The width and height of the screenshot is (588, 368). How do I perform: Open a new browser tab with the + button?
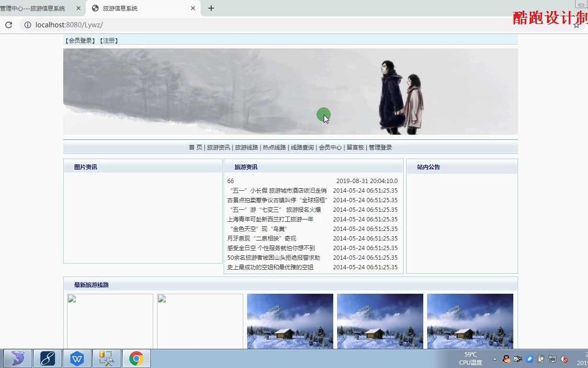point(211,8)
